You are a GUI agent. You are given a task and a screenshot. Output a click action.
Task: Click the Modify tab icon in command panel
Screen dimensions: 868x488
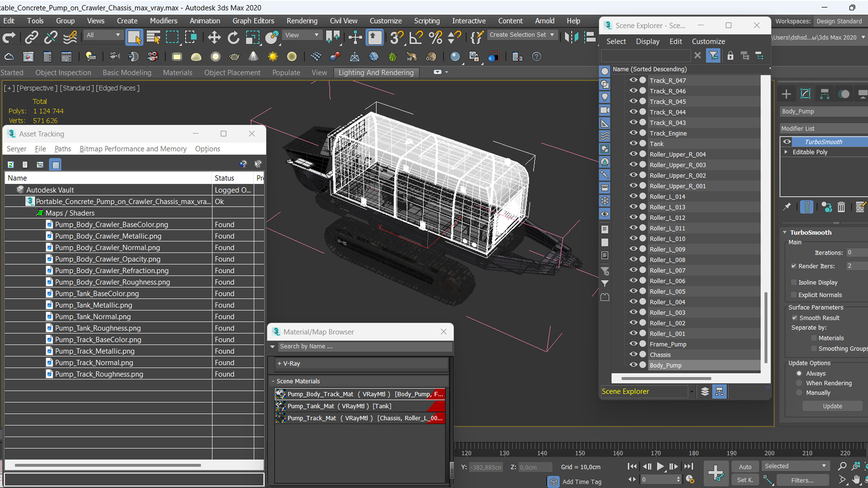pyautogui.click(x=806, y=94)
